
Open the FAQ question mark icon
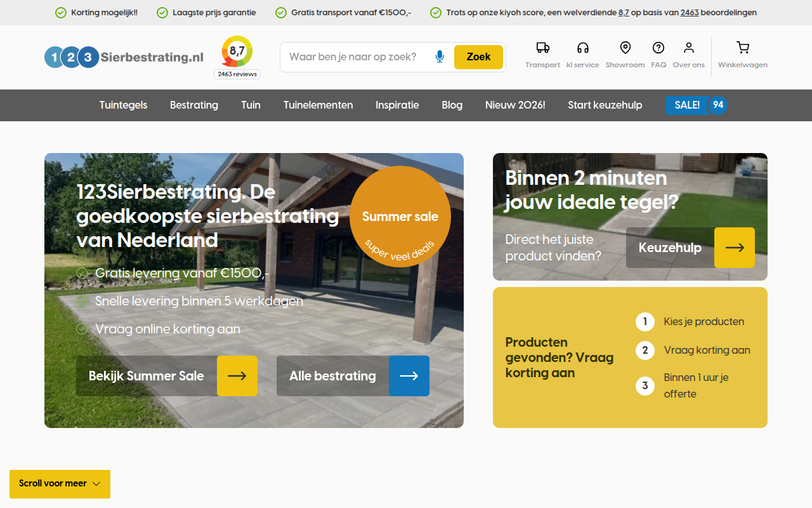click(658, 48)
